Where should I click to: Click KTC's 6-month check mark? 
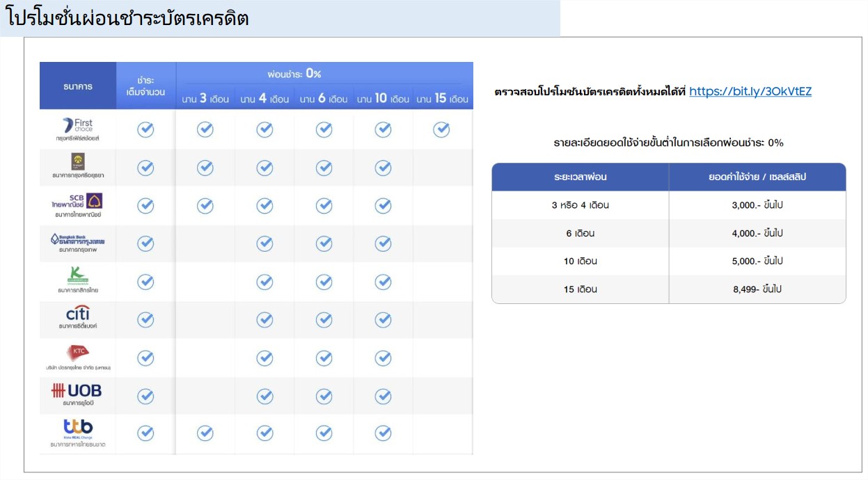click(x=324, y=358)
